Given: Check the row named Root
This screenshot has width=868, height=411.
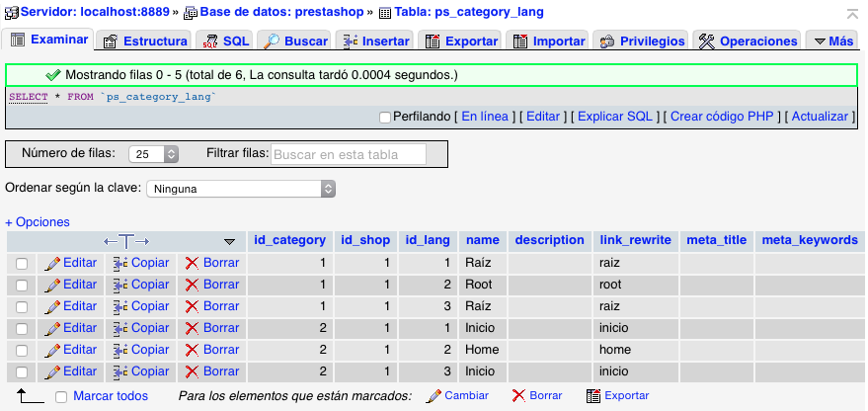Looking at the screenshot, I should [x=22, y=286].
